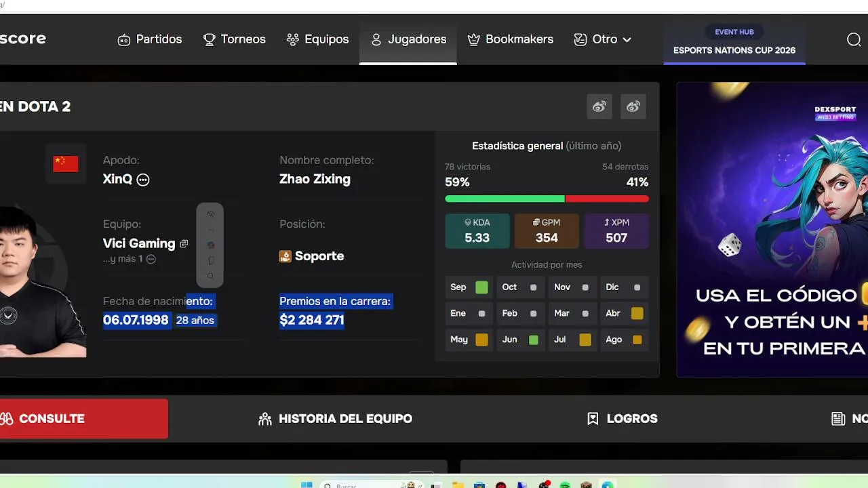Viewport: 868px width, 488px height.
Task: Click the GPM 354 stat box
Action: coord(547,231)
